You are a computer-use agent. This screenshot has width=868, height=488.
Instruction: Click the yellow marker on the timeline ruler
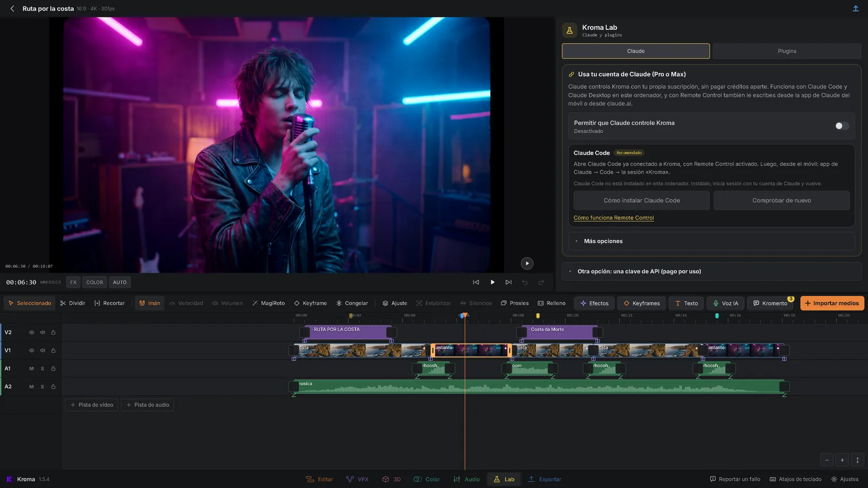[x=538, y=316]
